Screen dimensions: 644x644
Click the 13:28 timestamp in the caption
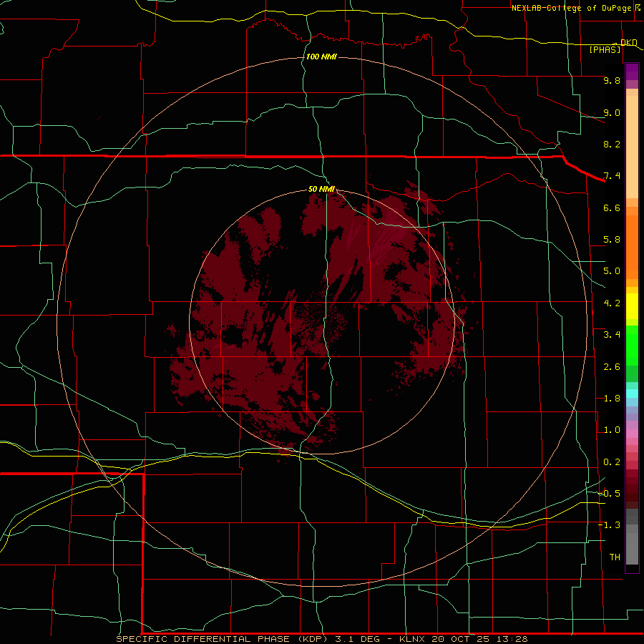[513, 639]
